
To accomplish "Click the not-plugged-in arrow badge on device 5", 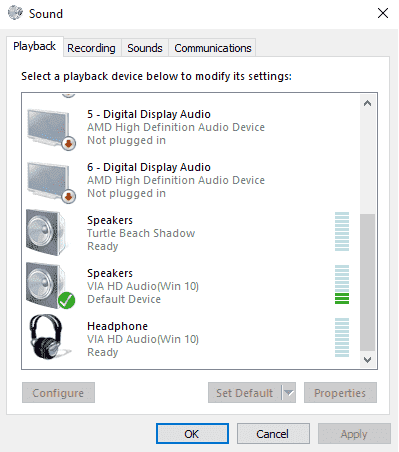I will coord(69,144).
